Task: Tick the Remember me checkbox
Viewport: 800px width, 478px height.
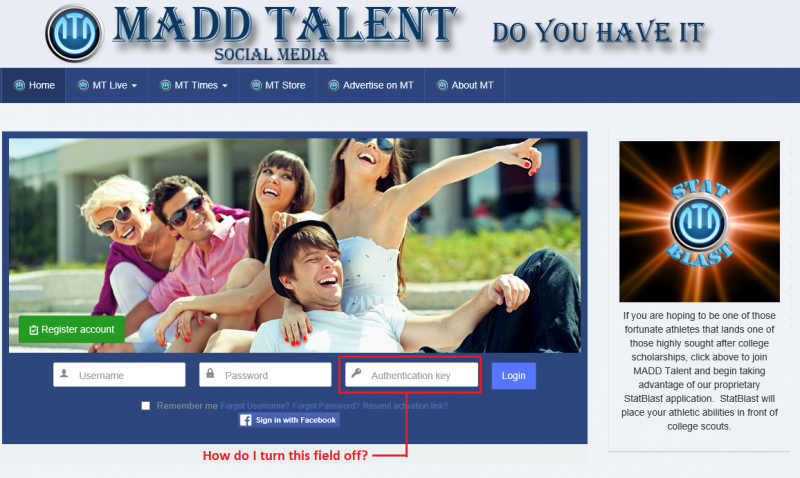Action: pyautogui.click(x=146, y=406)
